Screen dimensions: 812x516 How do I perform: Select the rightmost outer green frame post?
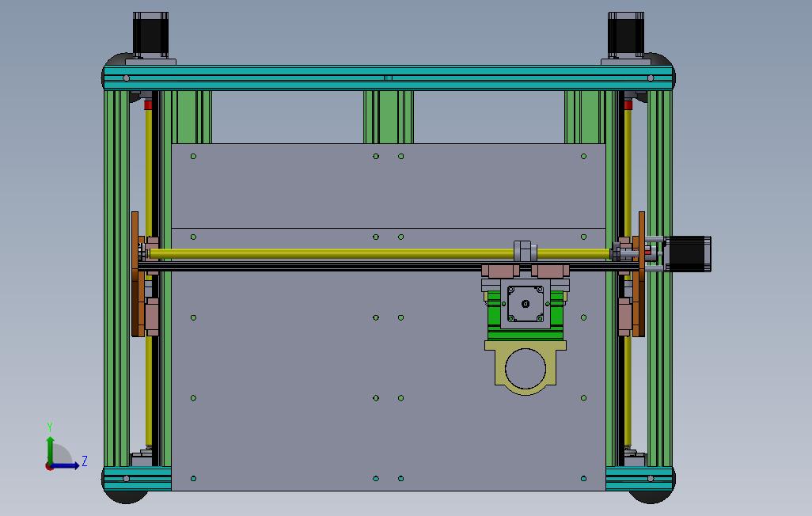pos(660,279)
